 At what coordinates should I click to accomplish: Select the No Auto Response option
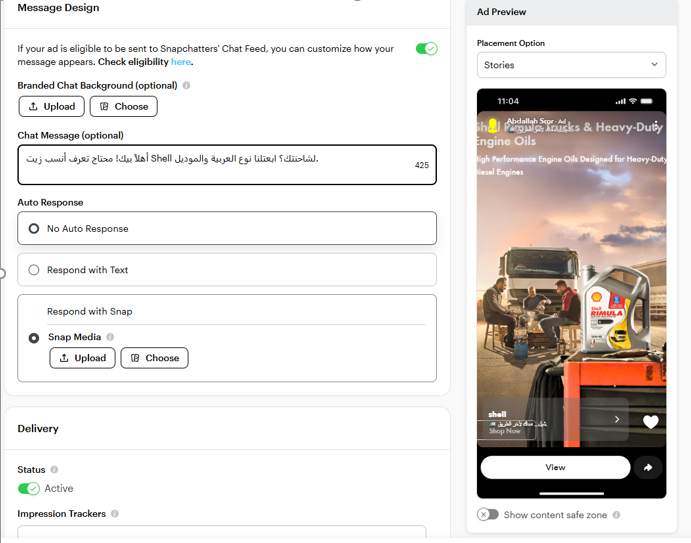tap(227, 228)
